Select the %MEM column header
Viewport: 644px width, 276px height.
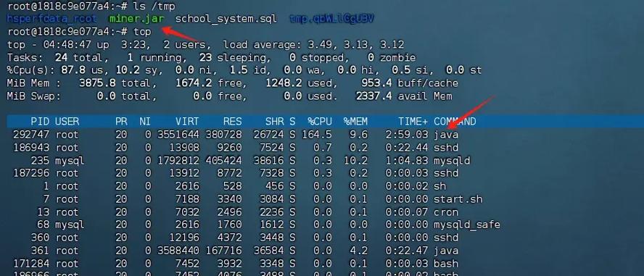355,122
